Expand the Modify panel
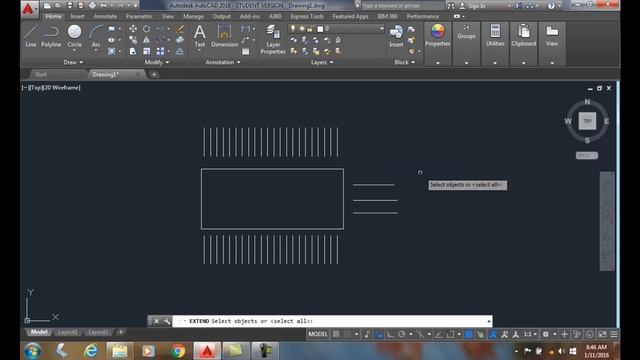This screenshot has width=640, height=360. (157, 62)
